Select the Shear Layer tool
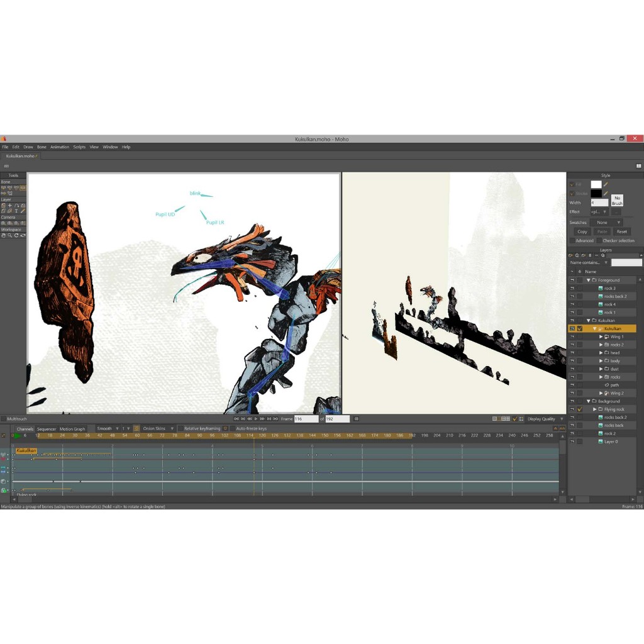This screenshot has width=644, height=644. pos(3,211)
